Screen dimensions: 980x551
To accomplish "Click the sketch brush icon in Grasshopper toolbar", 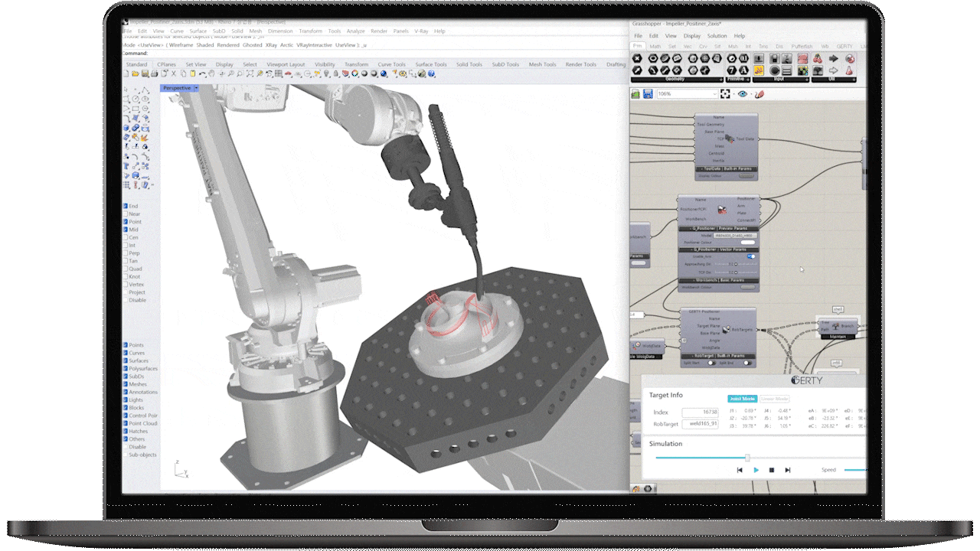I will click(x=759, y=93).
